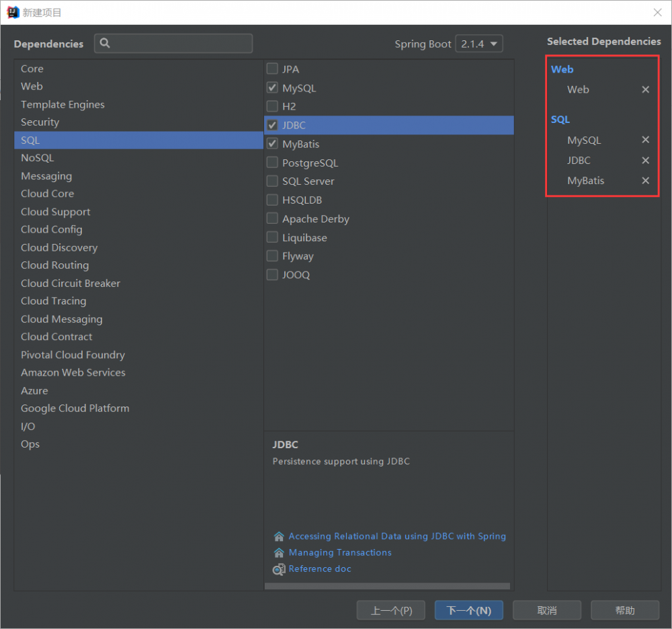Open the Spring Boot version dropdown
This screenshot has height=629, width=672.
click(479, 44)
